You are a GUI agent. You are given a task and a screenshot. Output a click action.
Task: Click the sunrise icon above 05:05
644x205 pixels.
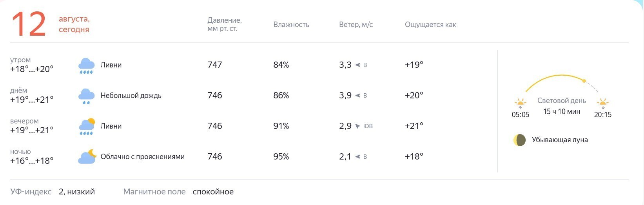pyautogui.click(x=520, y=104)
